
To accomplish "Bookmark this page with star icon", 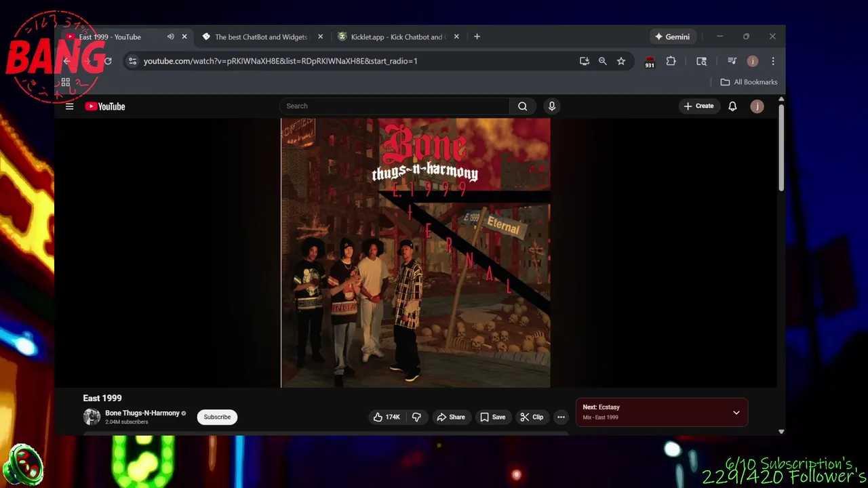I will [620, 61].
